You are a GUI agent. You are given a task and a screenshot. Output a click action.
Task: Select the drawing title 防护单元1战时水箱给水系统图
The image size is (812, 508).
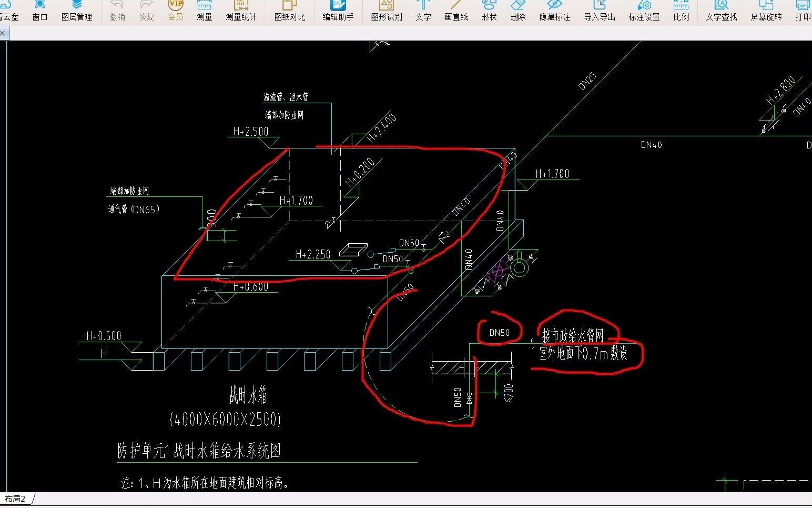click(x=199, y=451)
